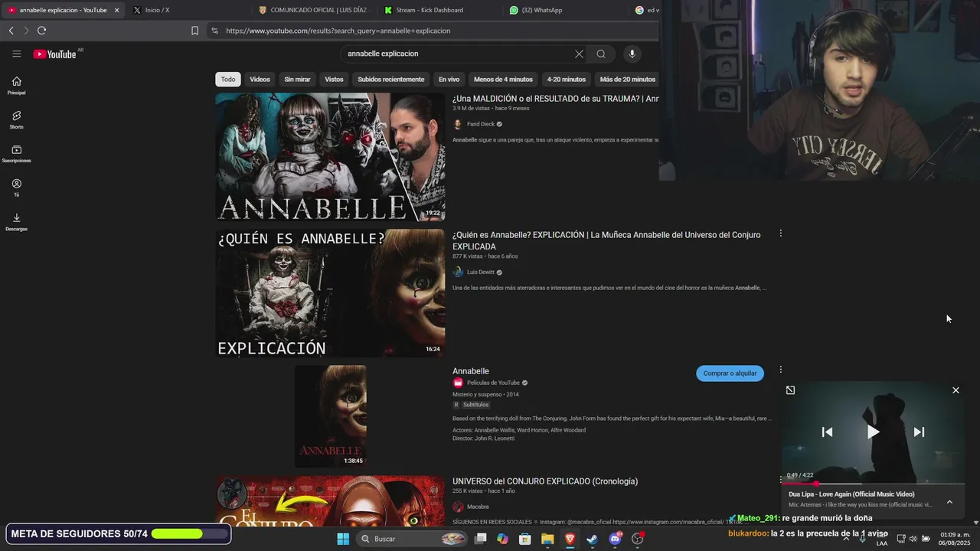Seek on the miniplayer progress bar
The image size is (980, 551).
(x=873, y=484)
